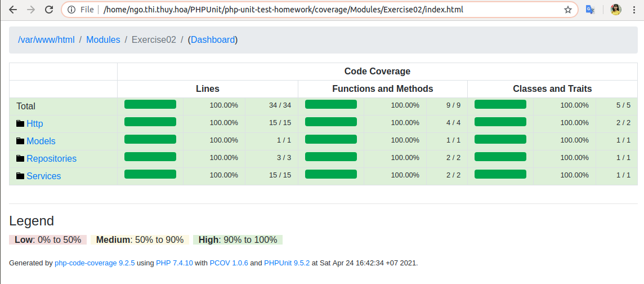
Task: Go to Modules breadcrumb link
Action: click(x=103, y=40)
